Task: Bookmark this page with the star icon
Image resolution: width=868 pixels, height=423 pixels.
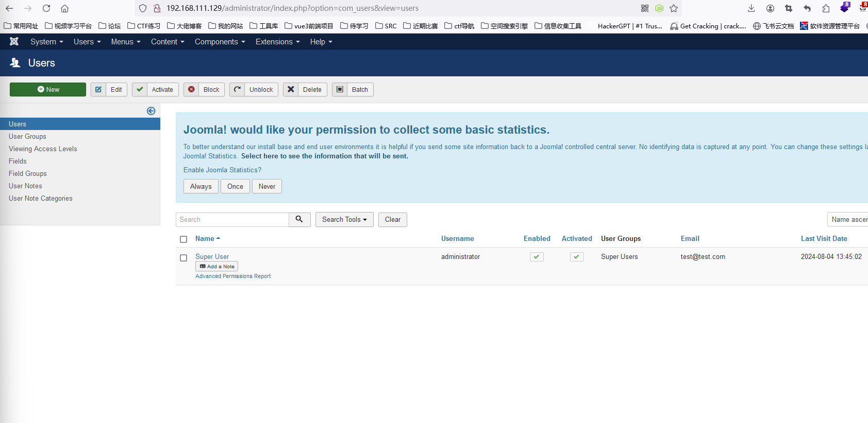Action: tap(674, 8)
